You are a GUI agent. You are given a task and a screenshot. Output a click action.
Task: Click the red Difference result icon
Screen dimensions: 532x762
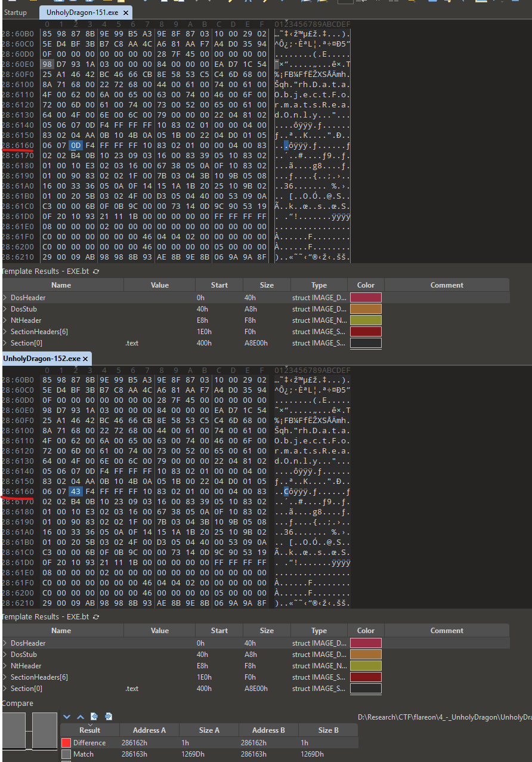pyautogui.click(x=66, y=743)
